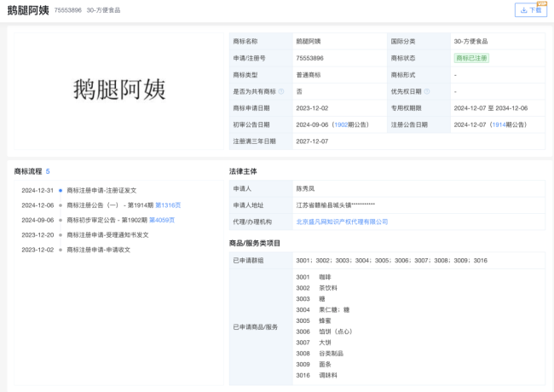Open the 1902 期公告 link
This screenshot has width=554, height=392.
click(341, 124)
